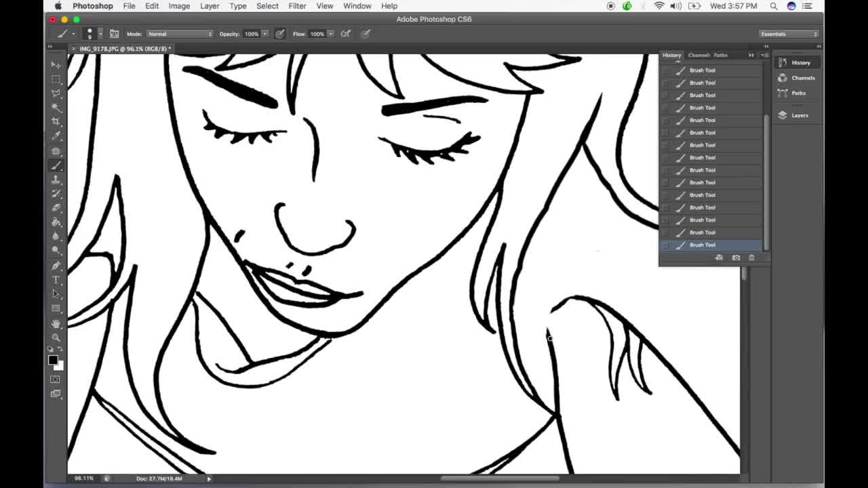The image size is (868, 488).
Task: Open the tool preset picker arrow
Action: tap(73, 34)
